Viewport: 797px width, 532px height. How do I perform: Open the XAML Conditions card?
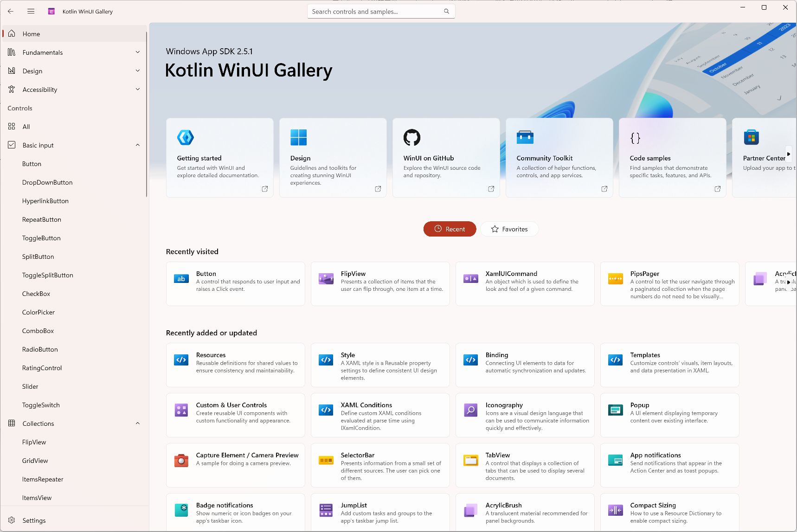(380, 415)
